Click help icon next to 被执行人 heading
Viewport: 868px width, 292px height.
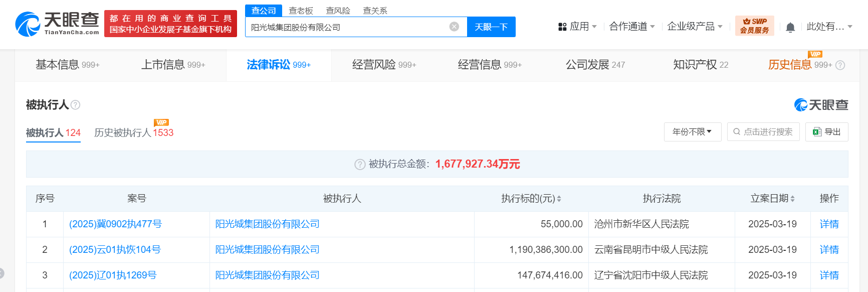76,105
